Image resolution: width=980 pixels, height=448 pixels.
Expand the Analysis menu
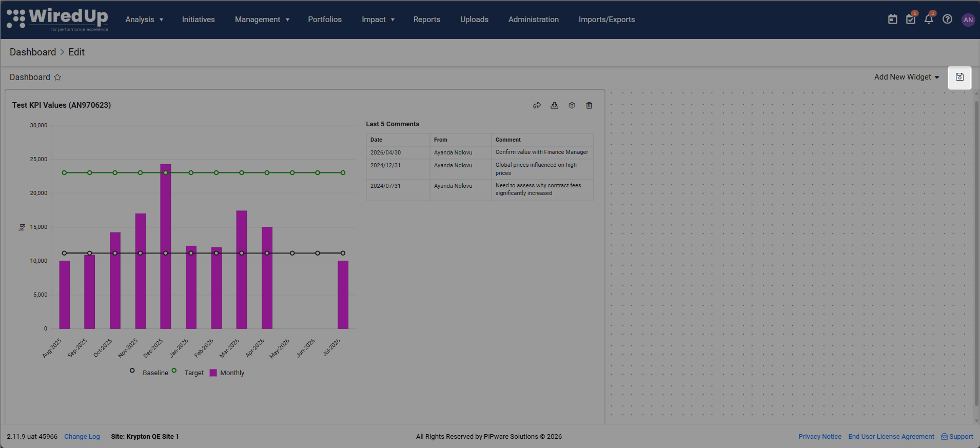pyautogui.click(x=144, y=20)
